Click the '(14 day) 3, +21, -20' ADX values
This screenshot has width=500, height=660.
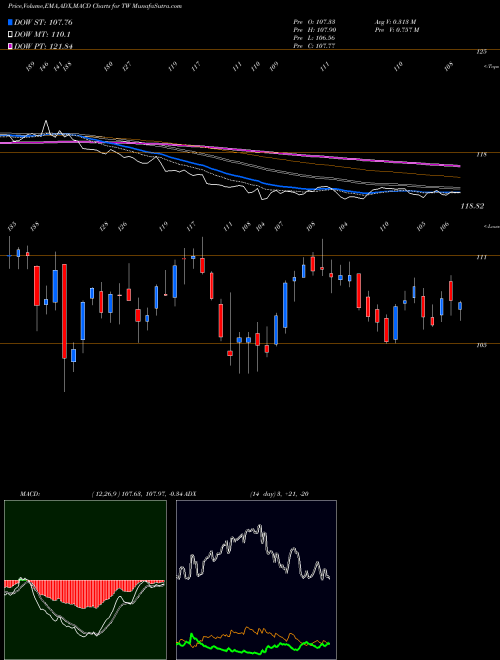coord(279,494)
